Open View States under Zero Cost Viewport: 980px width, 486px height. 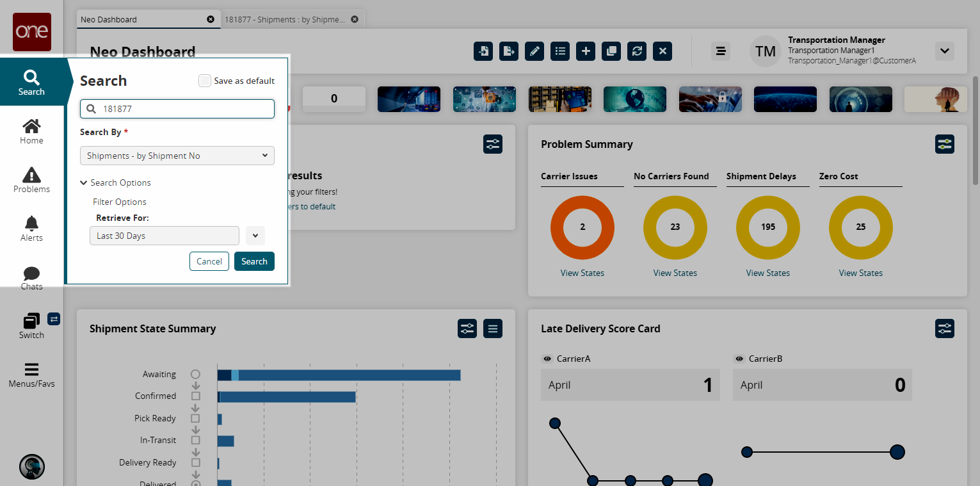click(x=861, y=273)
